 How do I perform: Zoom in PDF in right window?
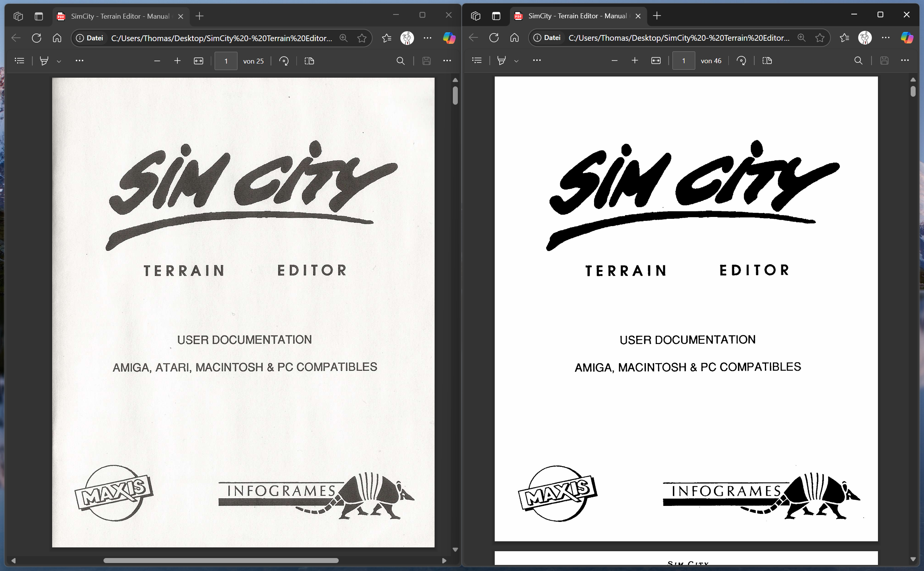[635, 61]
